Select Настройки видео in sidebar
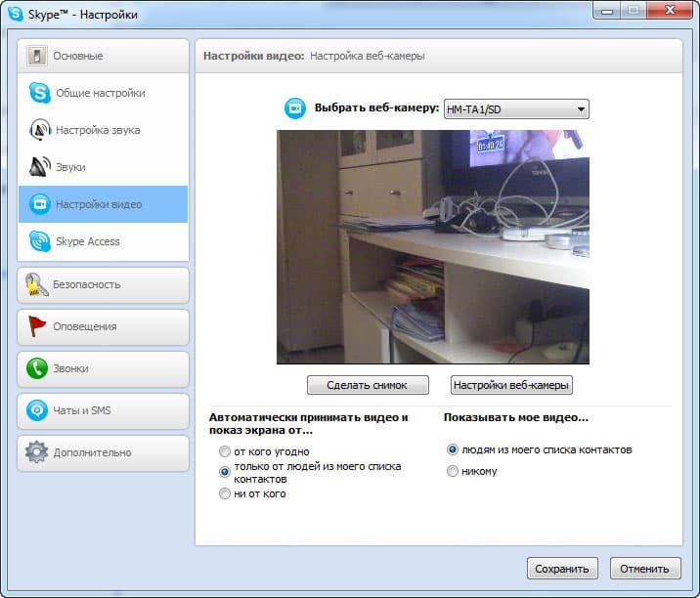 (x=103, y=204)
